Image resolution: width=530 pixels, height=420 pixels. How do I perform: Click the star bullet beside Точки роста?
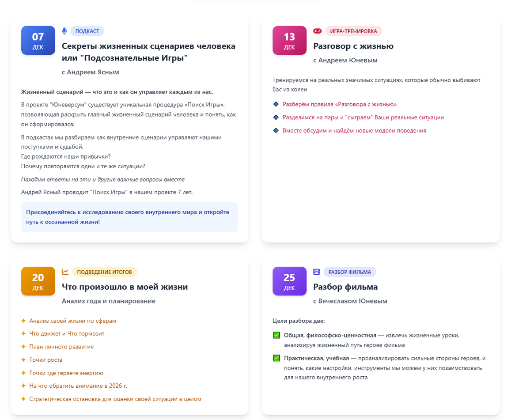(23, 360)
